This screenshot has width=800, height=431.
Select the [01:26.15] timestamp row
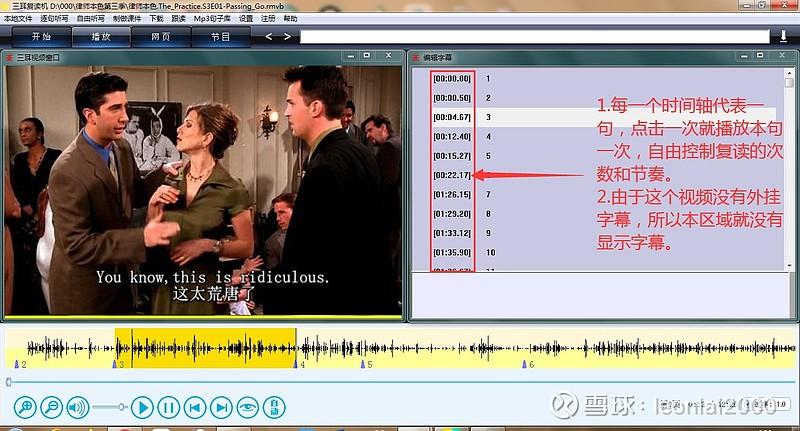[x=452, y=194]
